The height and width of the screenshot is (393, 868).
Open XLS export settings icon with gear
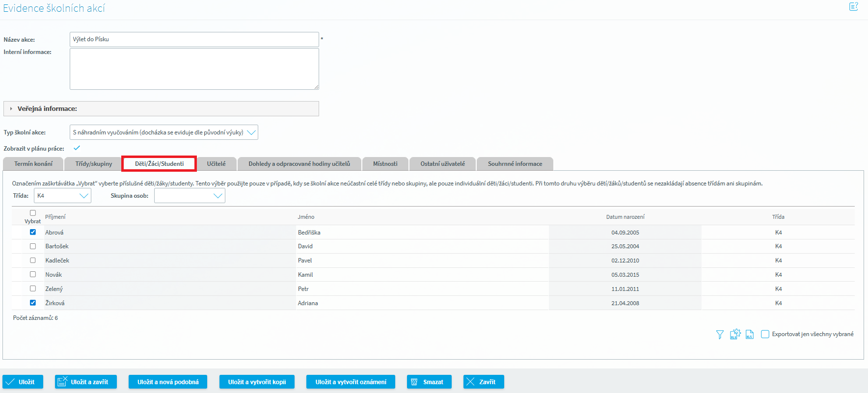735,334
